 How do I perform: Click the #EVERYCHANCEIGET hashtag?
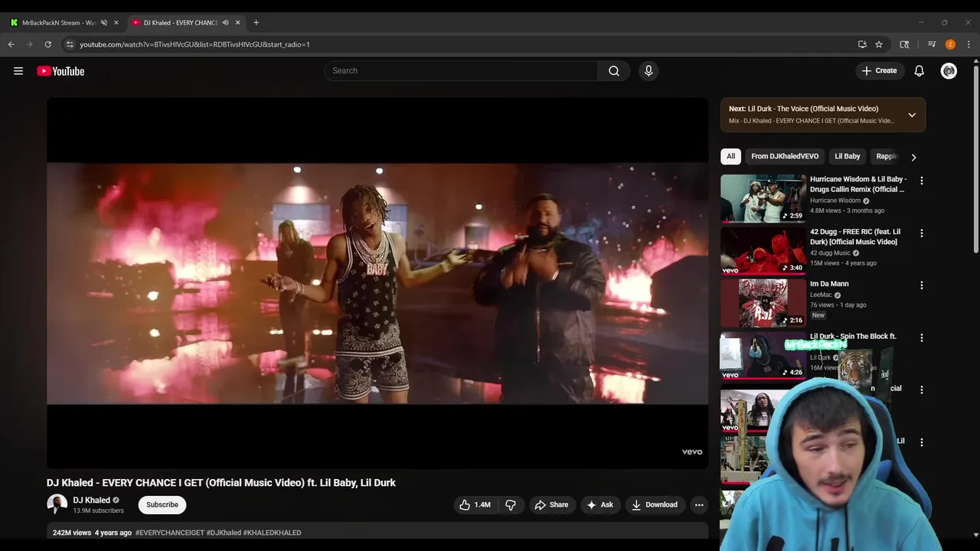[x=170, y=533]
